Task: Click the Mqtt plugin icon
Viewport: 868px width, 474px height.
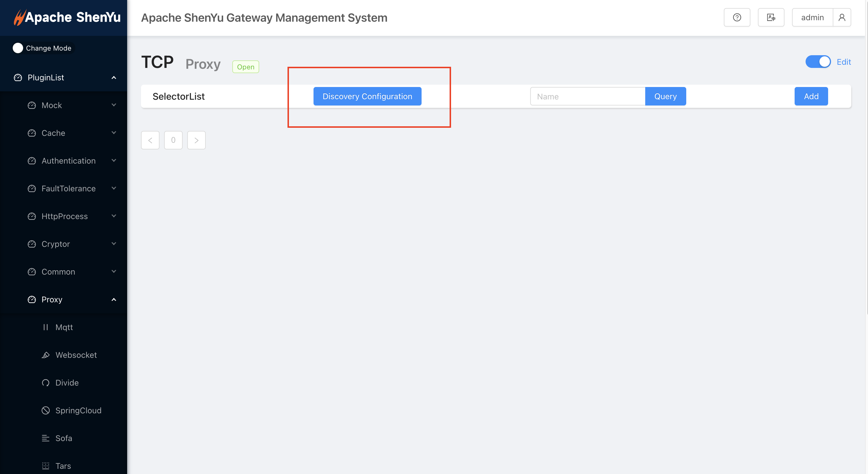Action: [x=45, y=327]
